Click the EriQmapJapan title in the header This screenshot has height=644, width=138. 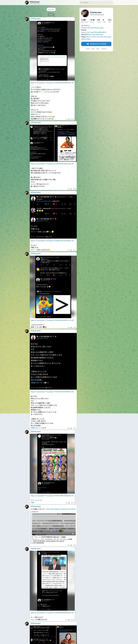click(x=35, y=2)
